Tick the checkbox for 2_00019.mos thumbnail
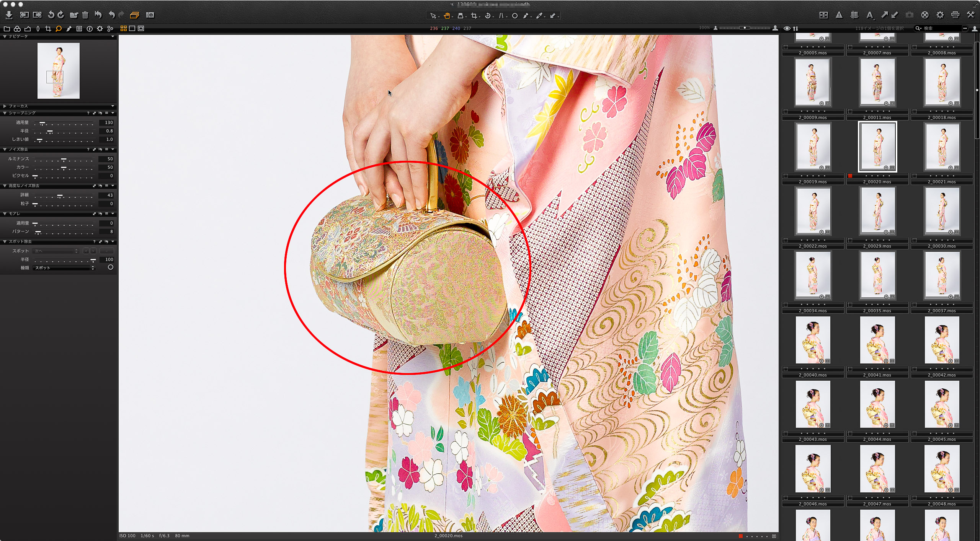Screen dimensions: 980x541 tap(786, 176)
